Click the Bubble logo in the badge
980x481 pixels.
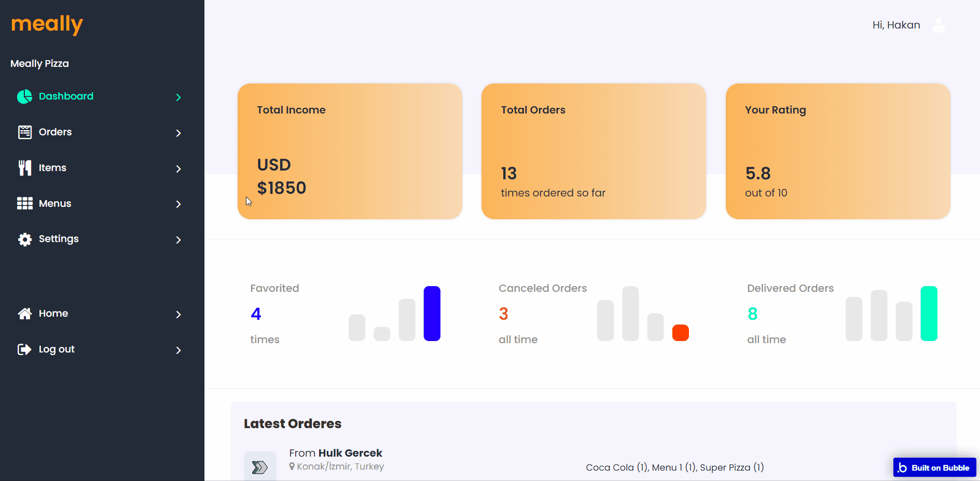coord(902,468)
